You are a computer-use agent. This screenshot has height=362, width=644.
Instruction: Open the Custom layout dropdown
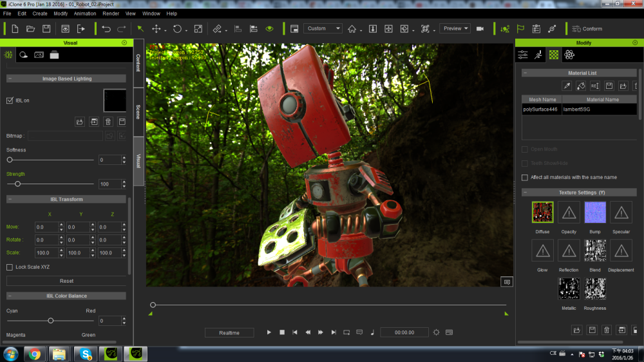pos(322,28)
